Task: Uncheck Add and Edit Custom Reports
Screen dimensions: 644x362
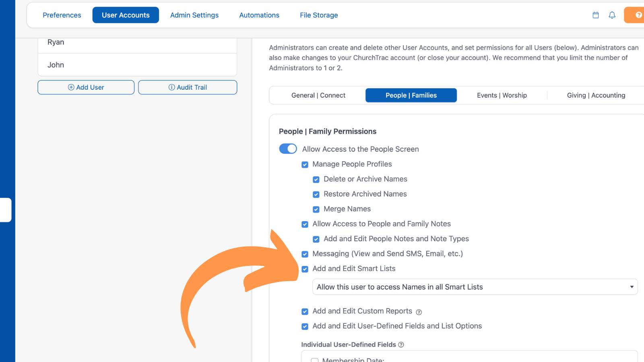Action: [x=305, y=311]
